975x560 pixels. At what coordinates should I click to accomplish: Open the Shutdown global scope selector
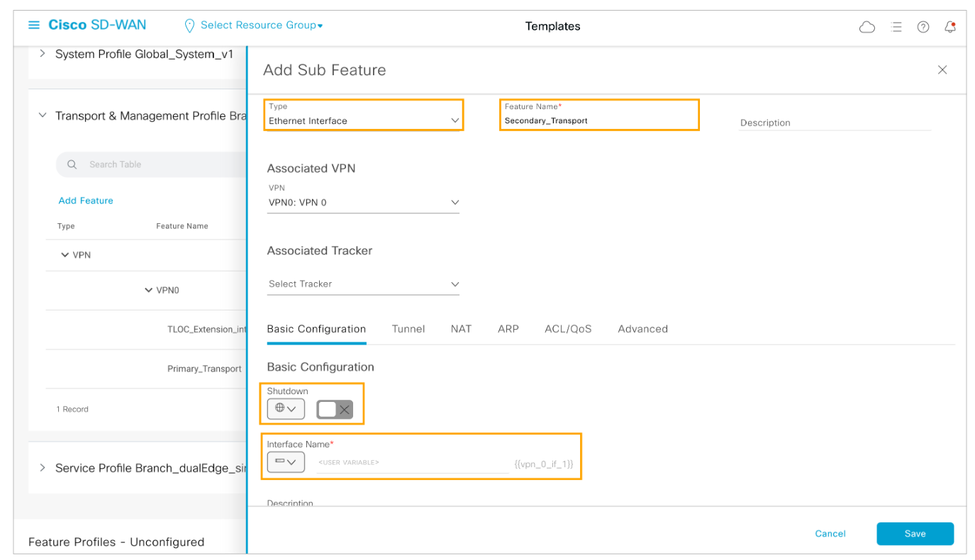tap(285, 409)
